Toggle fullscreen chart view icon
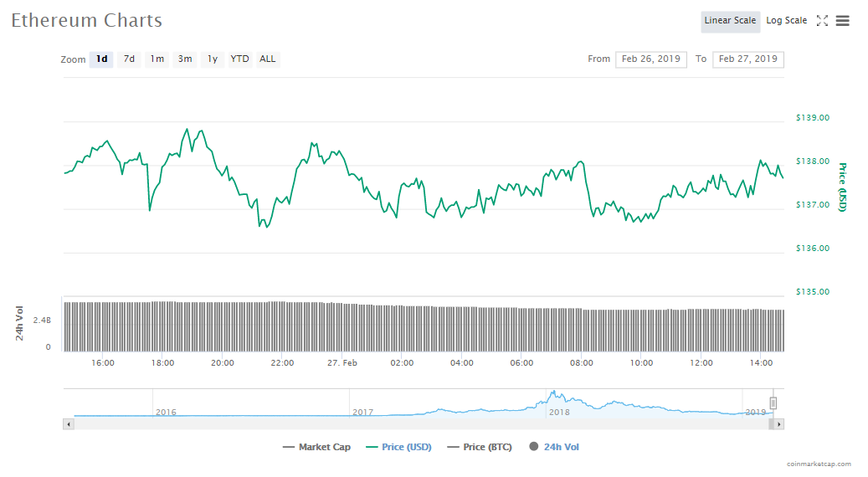The height and width of the screenshot is (477, 868). pyautogui.click(x=822, y=21)
